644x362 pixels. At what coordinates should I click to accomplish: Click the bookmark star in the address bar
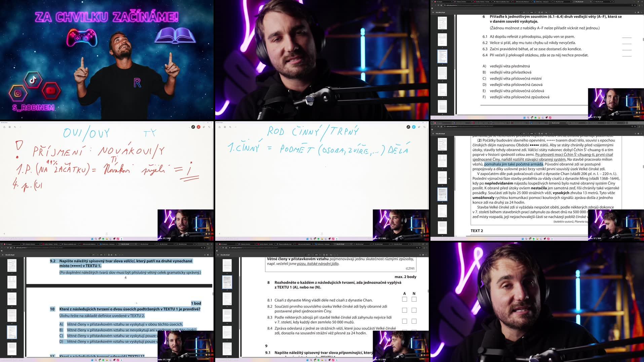pyautogui.click(x=633, y=5)
